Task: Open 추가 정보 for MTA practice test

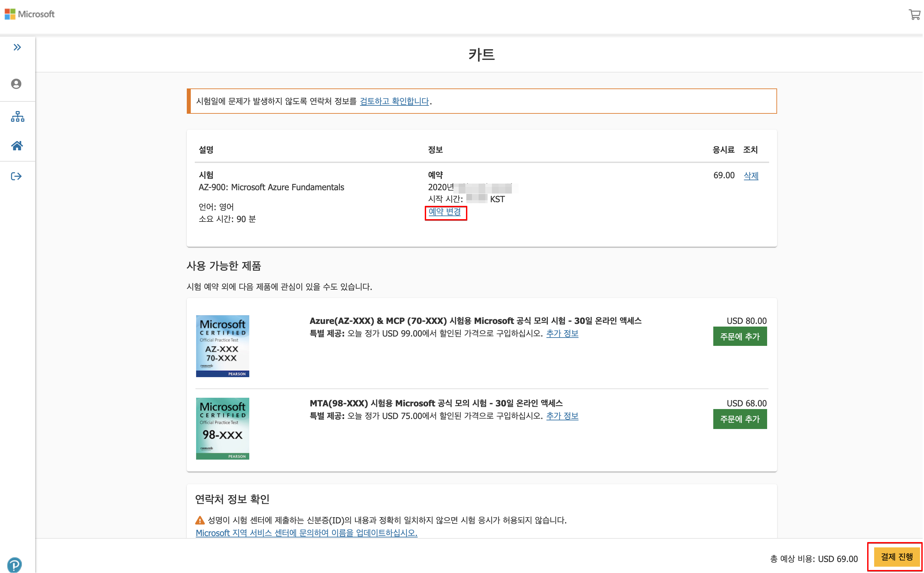Action: [562, 416]
